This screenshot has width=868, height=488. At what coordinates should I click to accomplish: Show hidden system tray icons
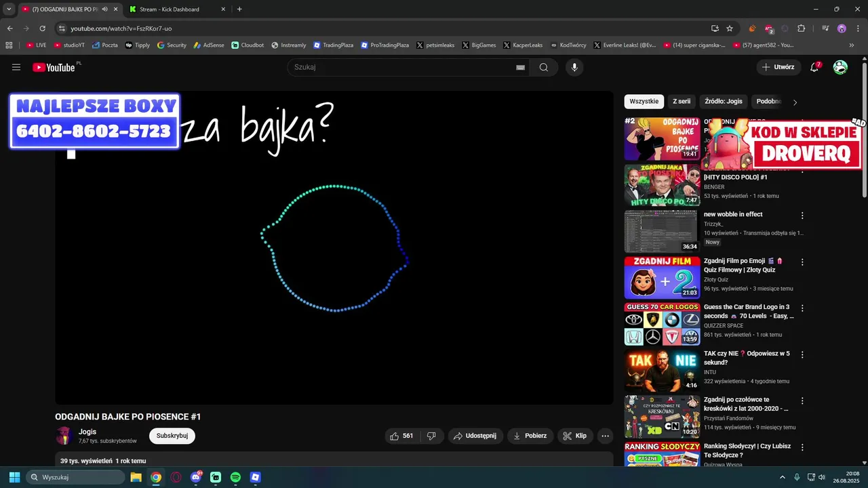782,477
